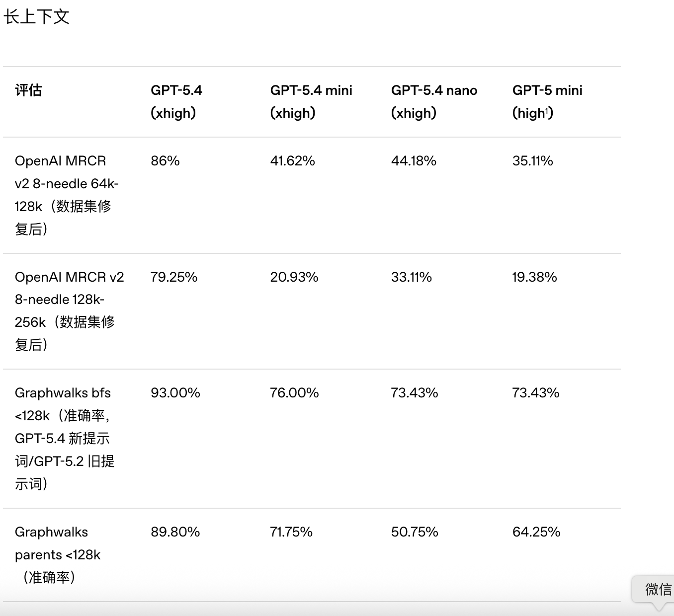Click the 微信 share tooltip button
Viewport: 674px width, 616px height.
click(x=657, y=590)
